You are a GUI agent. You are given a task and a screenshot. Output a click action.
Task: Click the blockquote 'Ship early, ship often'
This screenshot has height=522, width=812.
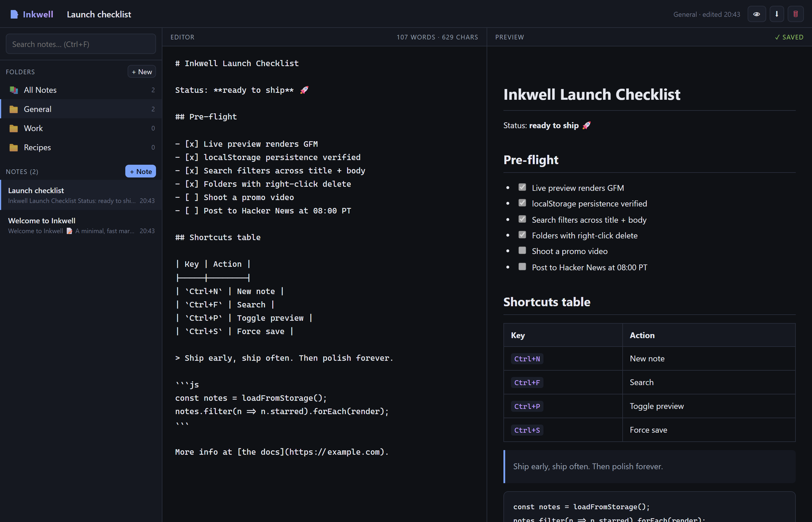(649, 466)
